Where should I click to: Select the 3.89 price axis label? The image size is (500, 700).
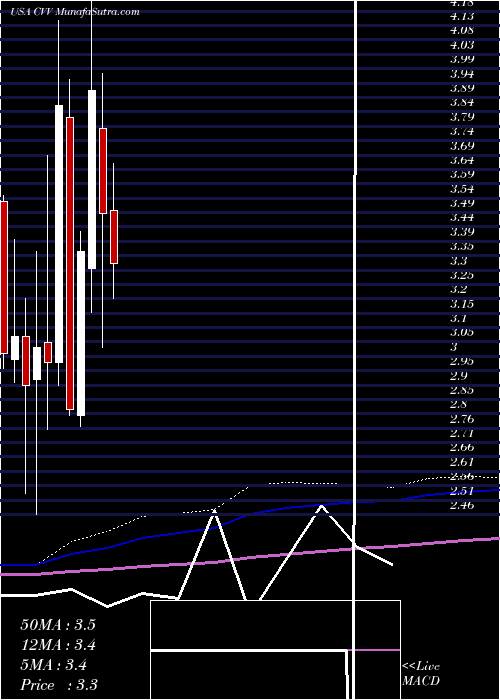(x=462, y=88)
